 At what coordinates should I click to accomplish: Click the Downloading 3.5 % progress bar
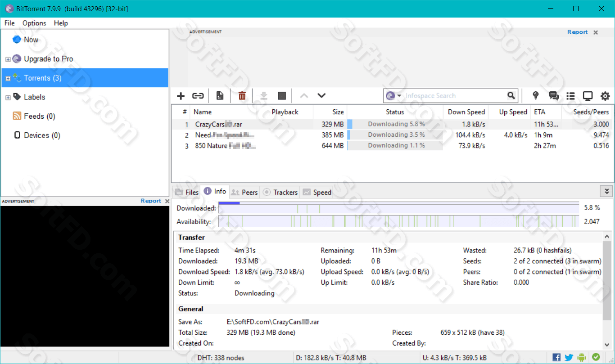tap(395, 135)
